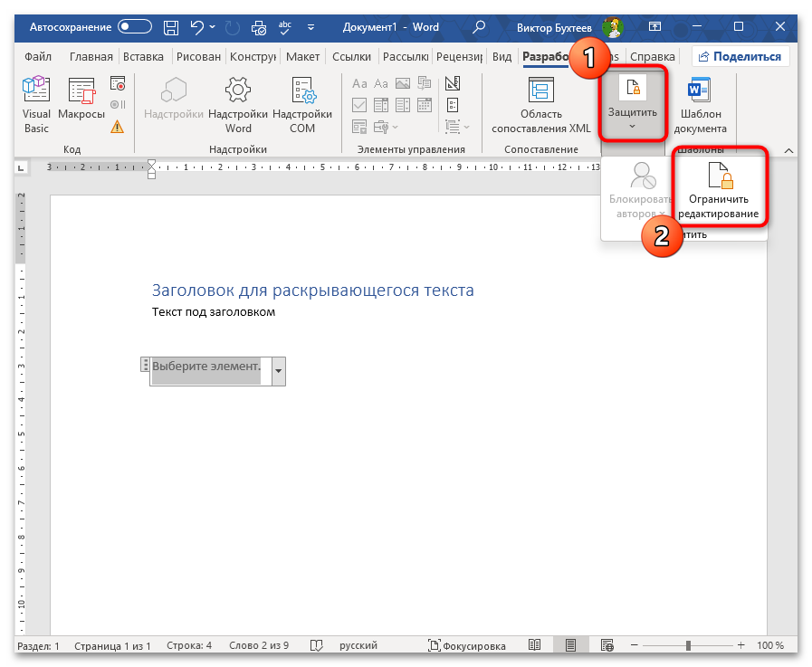Click the 100 % zoom level
This screenshot has width=812, height=667.
(x=769, y=646)
